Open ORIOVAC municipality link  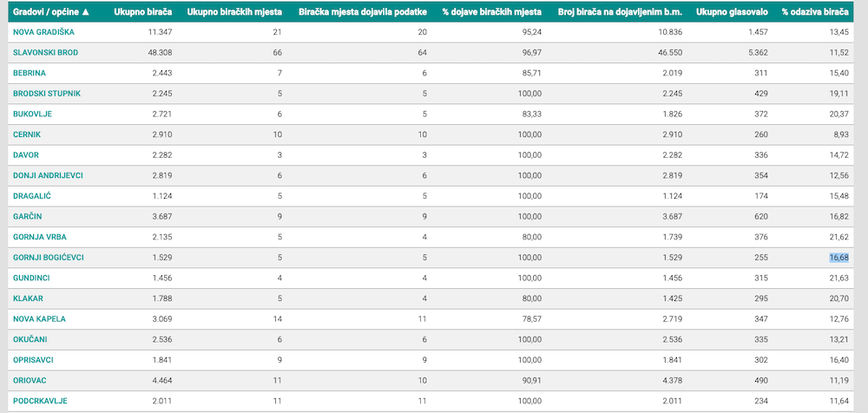tap(30, 380)
